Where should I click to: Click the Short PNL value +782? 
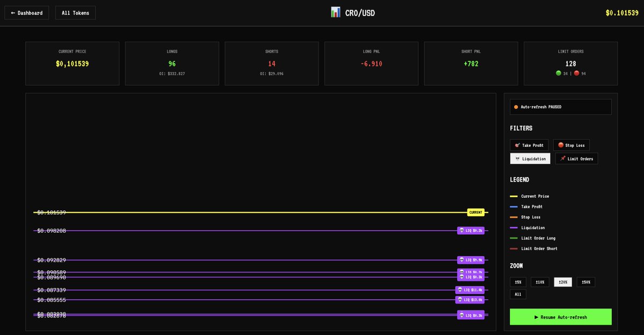pyautogui.click(x=471, y=64)
